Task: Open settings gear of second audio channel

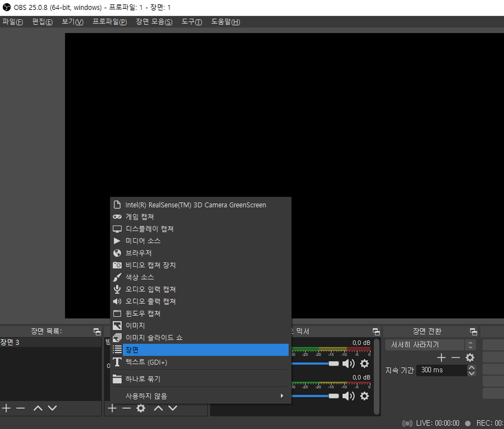Action: pyautogui.click(x=365, y=396)
